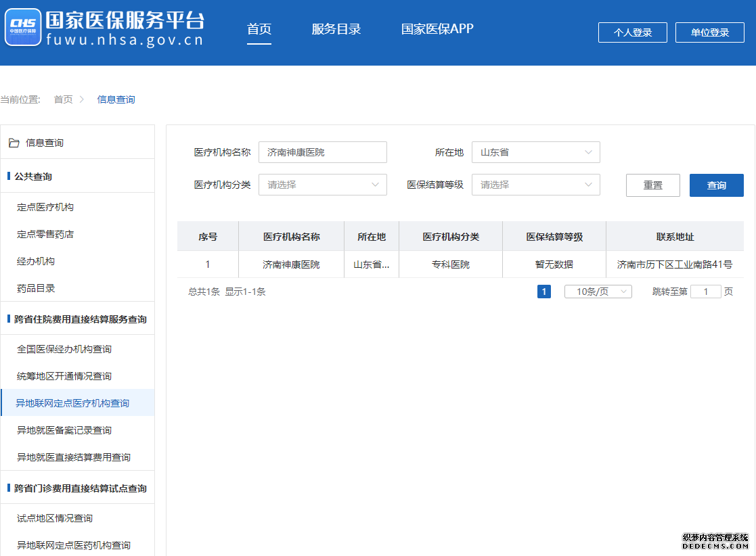The image size is (756, 556).
Task: Open the 医疗机构分类 dropdown
Action: (x=323, y=185)
